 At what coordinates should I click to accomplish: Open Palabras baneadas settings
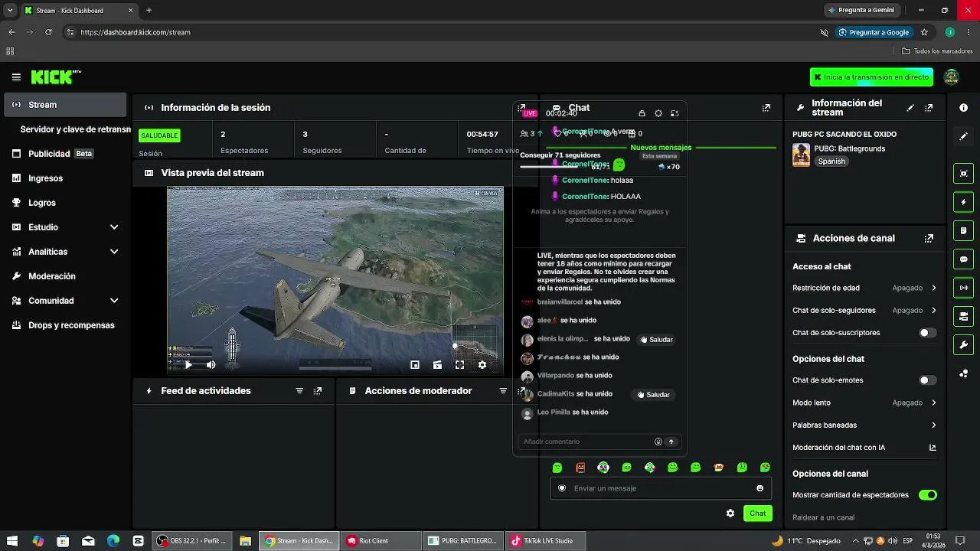pyautogui.click(x=864, y=425)
